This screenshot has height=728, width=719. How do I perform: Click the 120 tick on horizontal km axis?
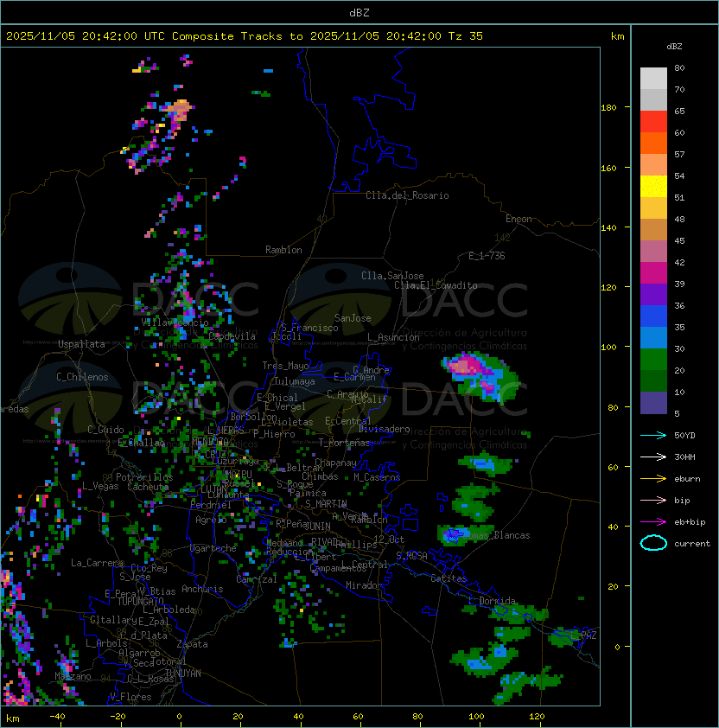[537, 717]
